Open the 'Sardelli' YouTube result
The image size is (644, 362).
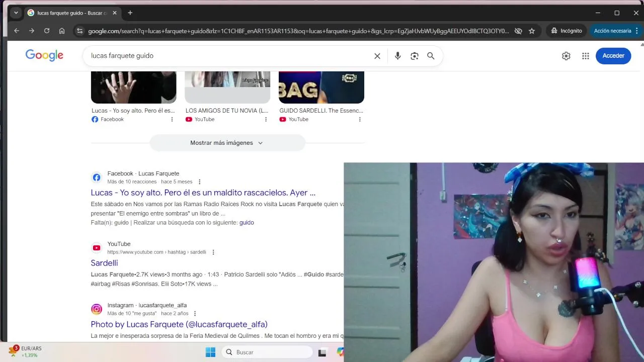(104, 263)
